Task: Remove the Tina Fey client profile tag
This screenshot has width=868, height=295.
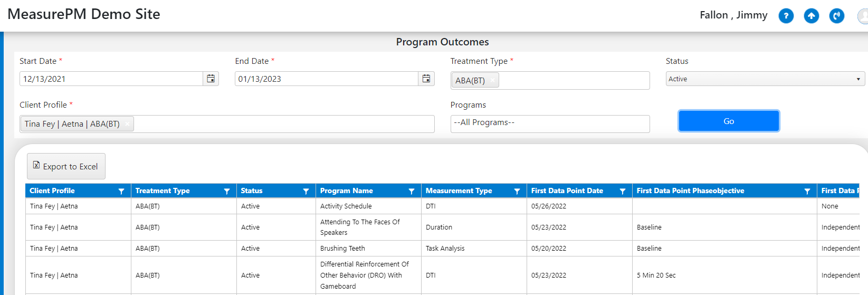Action: point(127,124)
